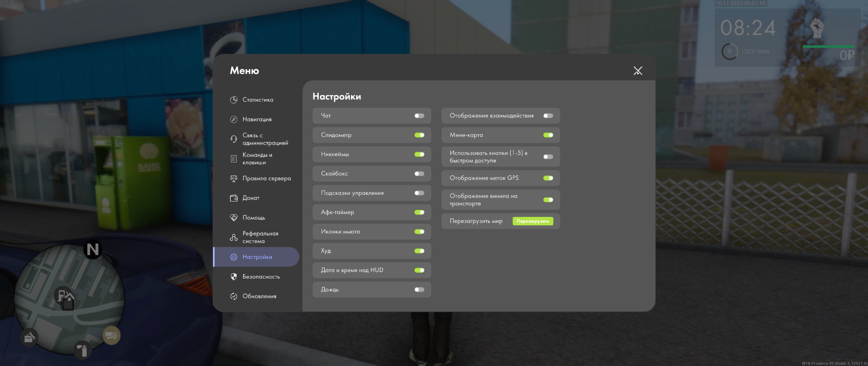Viewport: 868px width, 366px height.
Task: Enable the Дождь toggle
Action: tap(419, 290)
